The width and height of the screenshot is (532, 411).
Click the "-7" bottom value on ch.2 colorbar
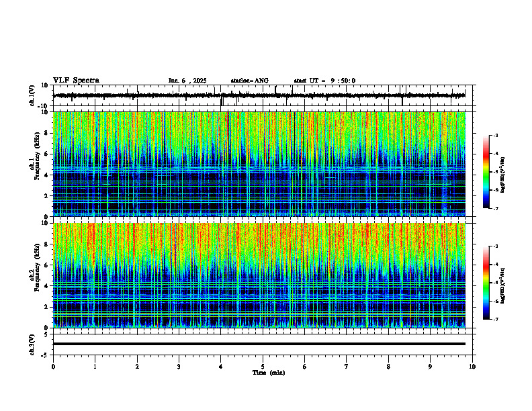tap(496, 319)
